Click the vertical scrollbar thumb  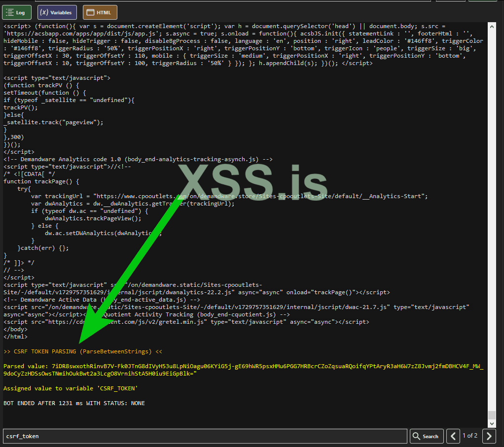tap(492, 415)
